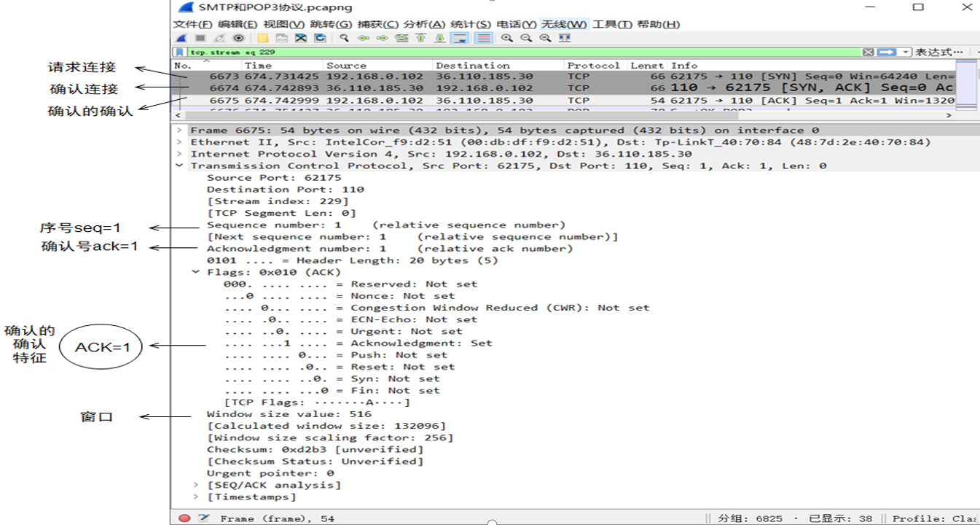The height and width of the screenshot is (525, 980).
Task: Open 表达式… filter expression dialog
Action: [938, 52]
